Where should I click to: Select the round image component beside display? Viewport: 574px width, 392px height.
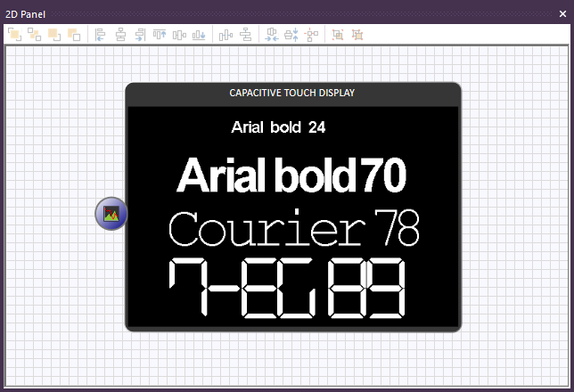(x=111, y=214)
